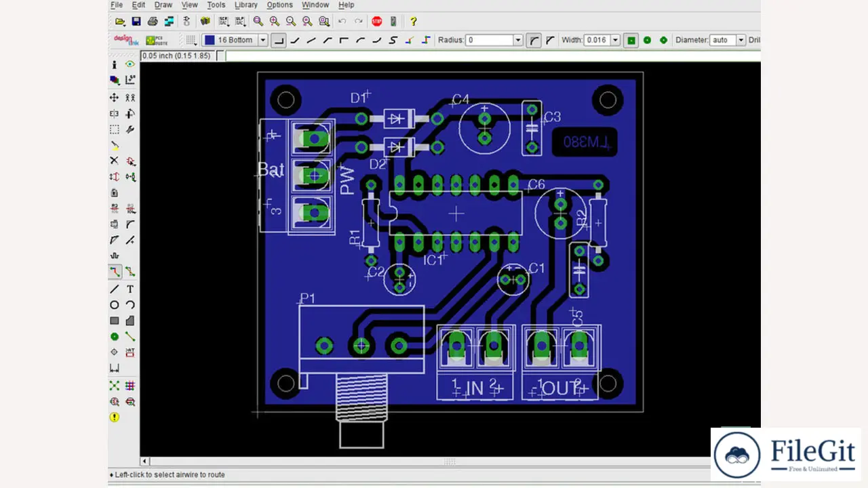Select the Polygon tool
The width and height of the screenshot is (868, 488).
130,321
